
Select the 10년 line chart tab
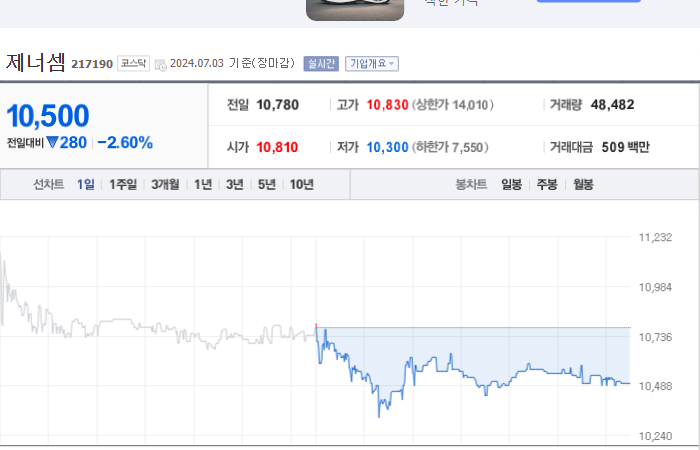tap(302, 184)
